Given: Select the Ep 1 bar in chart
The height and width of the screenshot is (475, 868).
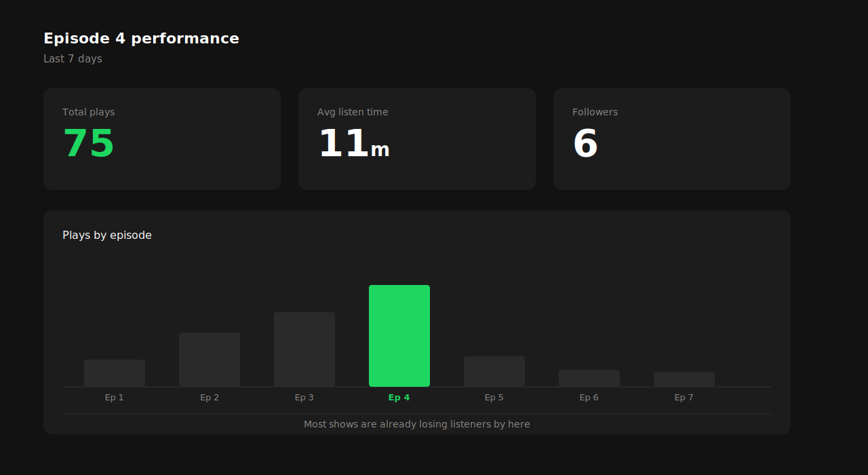Looking at the screenshot, I should pyautogui.click(x=115, y=373).
